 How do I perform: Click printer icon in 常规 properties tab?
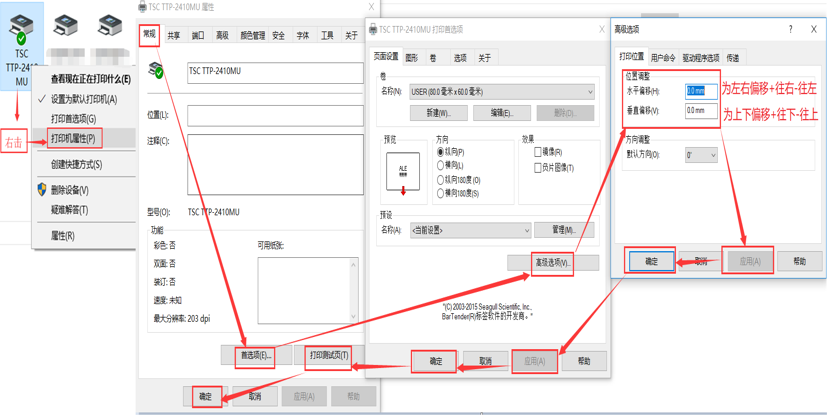pyautogui.click(x=157, y=71)
